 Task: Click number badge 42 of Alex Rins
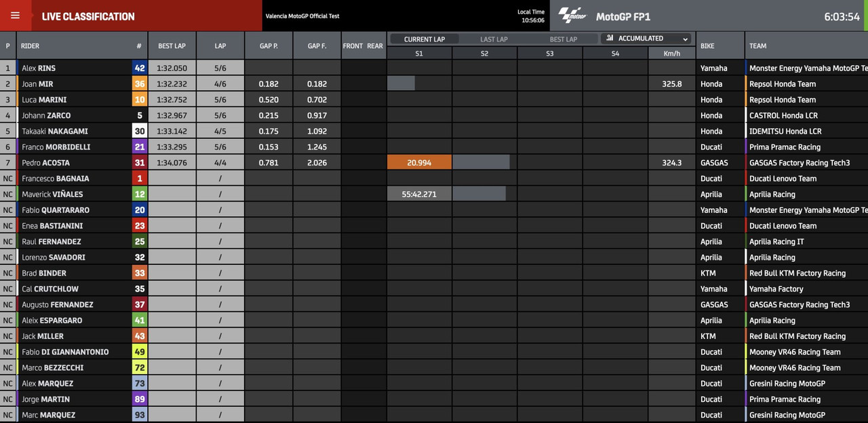click(140, 68)
